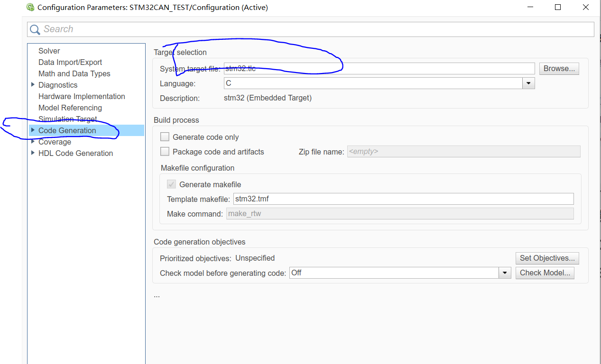Select Simulation Target in the tree
This screenshot has height=364, width=601.
coord(68,119)
